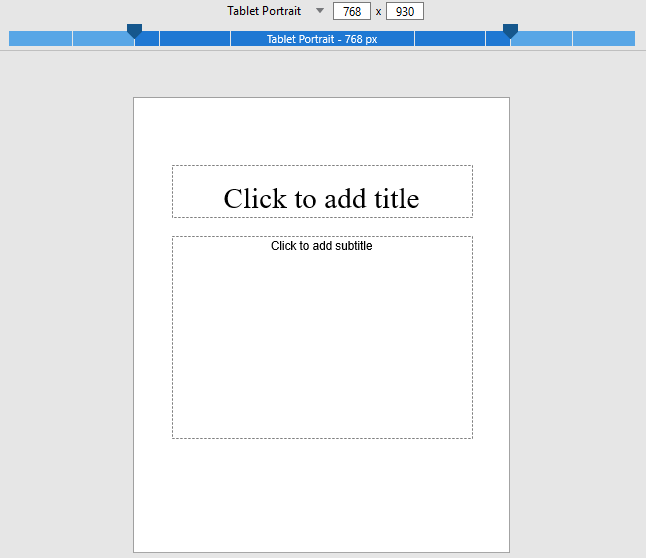This screenshot has height=558, width=646.
Task: Grab the left breakpoint handle marker
Action: tap(134, 31)
